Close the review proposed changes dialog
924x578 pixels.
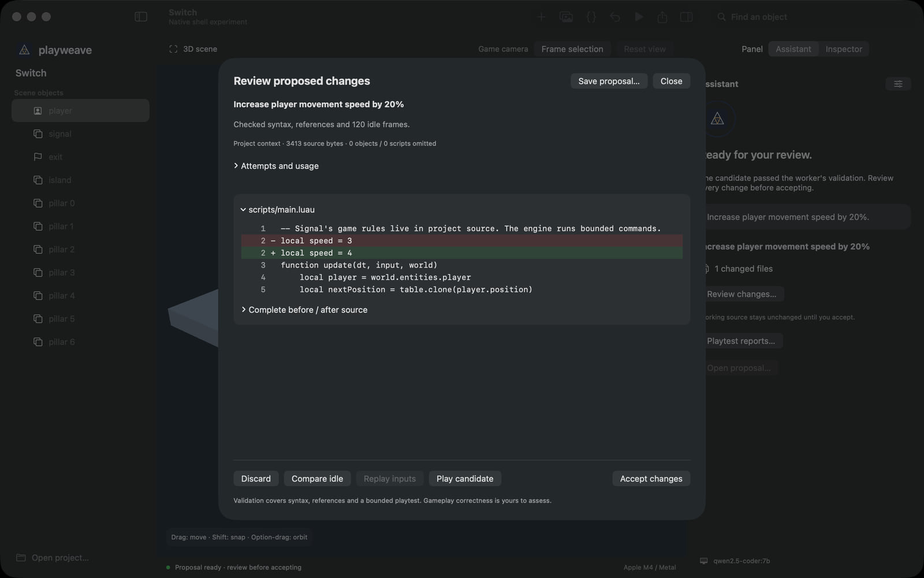pyautogui.click(x=671, y=81)
